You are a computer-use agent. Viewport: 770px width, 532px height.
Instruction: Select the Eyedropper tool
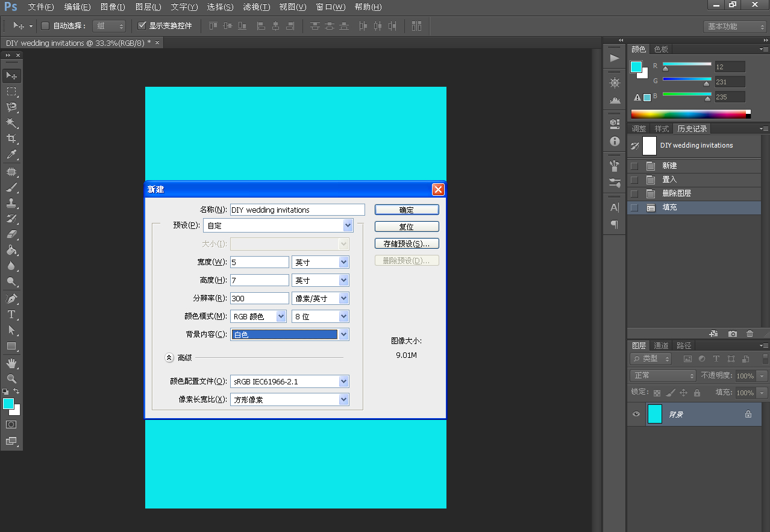pyautogui.click(x=11, y=154)
